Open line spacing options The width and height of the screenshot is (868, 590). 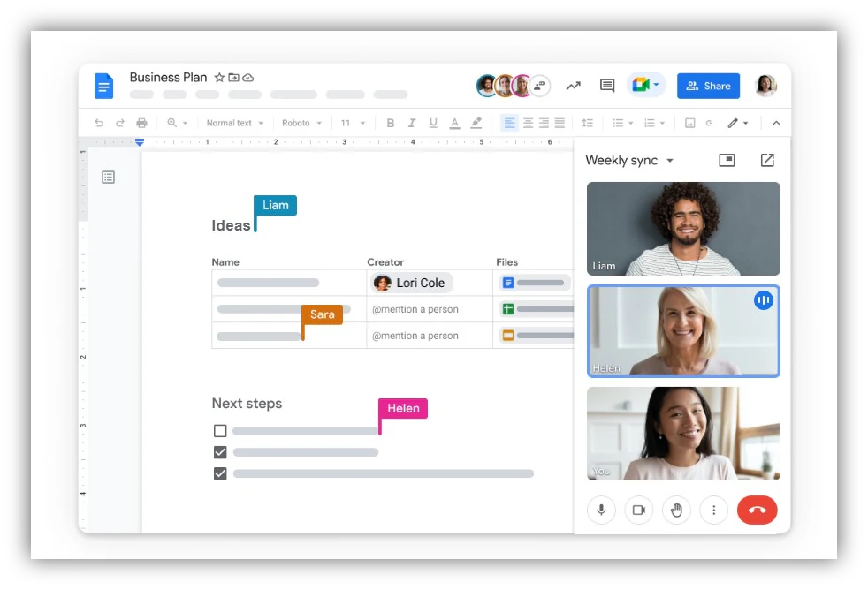point(587,123)
